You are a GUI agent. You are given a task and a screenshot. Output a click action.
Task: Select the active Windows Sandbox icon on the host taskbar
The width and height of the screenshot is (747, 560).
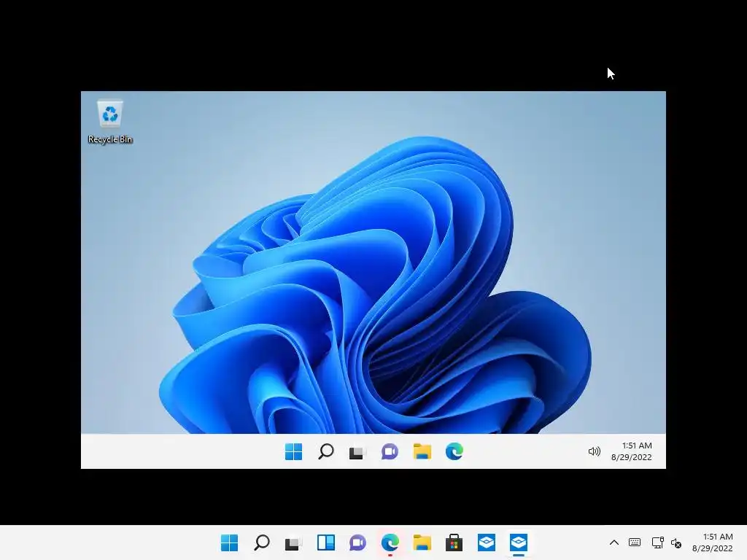coord(519,542)
